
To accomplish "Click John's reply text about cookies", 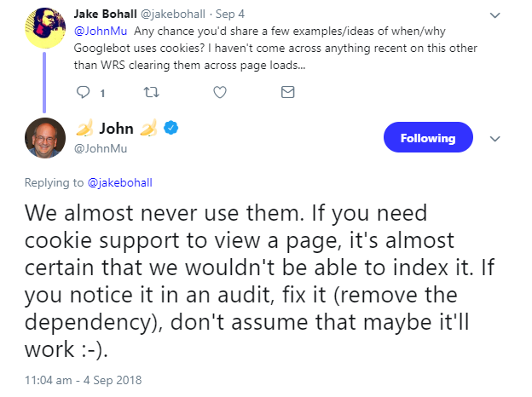I will pyautogui.click(x=247, y=281).
